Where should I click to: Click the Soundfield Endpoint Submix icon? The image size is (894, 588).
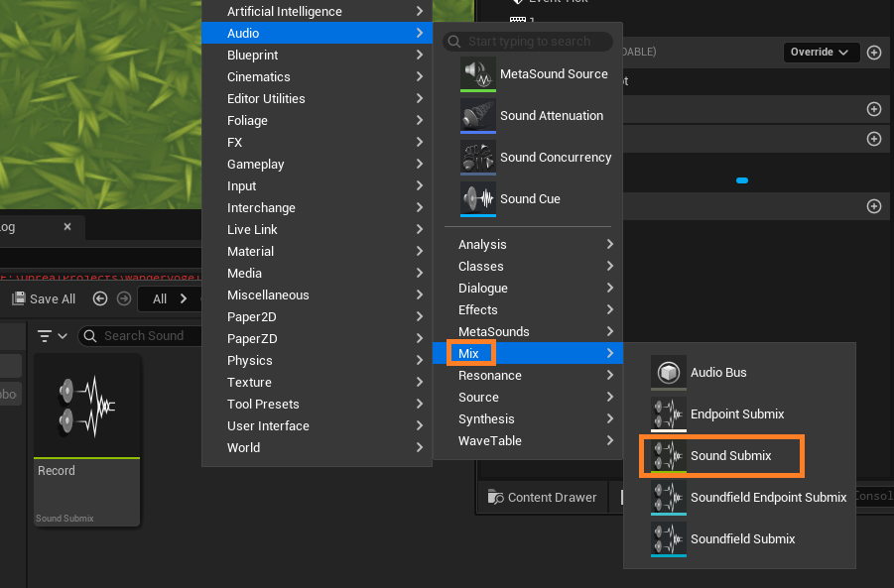point(668,498)
